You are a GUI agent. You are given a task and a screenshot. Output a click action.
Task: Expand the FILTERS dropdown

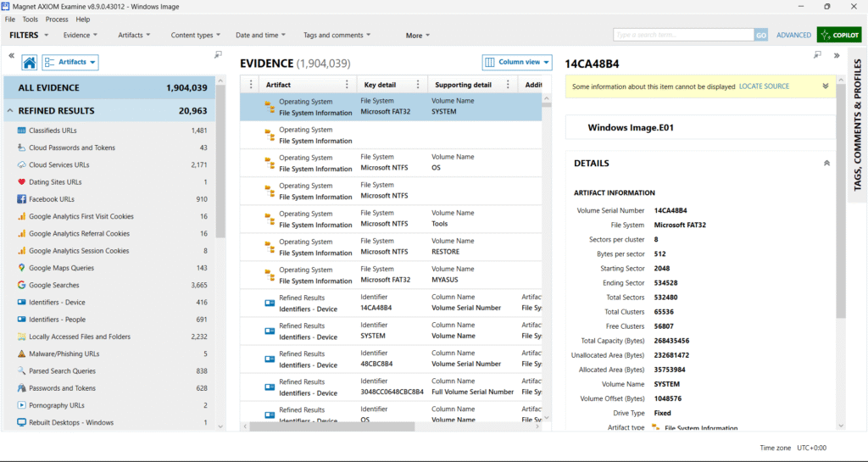click(x=29, y=35)
